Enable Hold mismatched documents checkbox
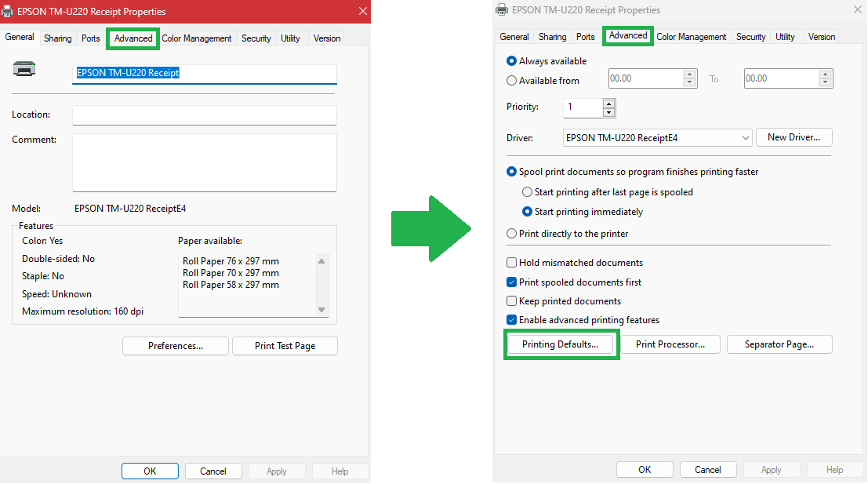The height and width of the screenshot is (484, 868). click(x=511, y=263)
